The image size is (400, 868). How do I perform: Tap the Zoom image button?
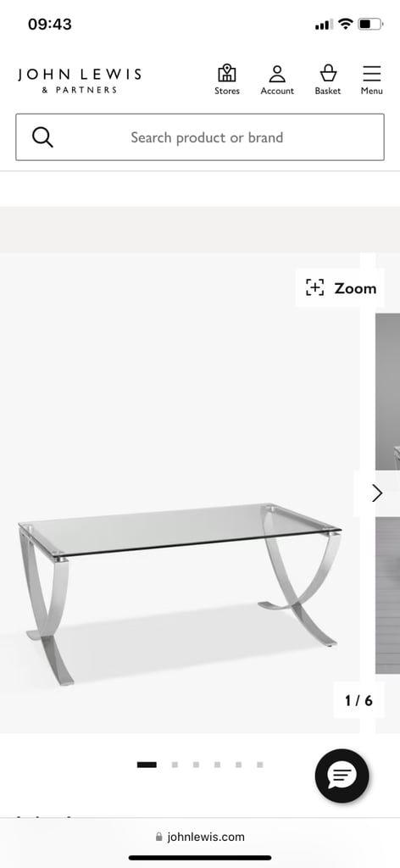click(340, 288)
